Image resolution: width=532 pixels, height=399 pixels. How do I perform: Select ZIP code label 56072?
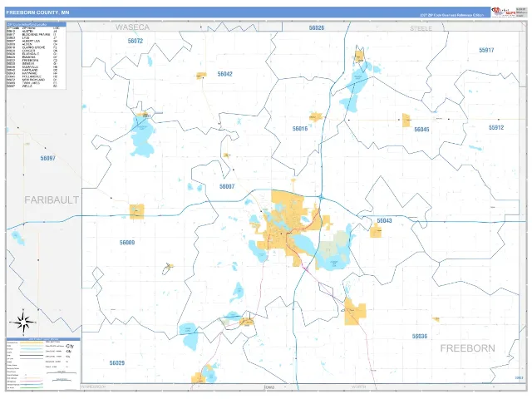(x=135, y=41)
